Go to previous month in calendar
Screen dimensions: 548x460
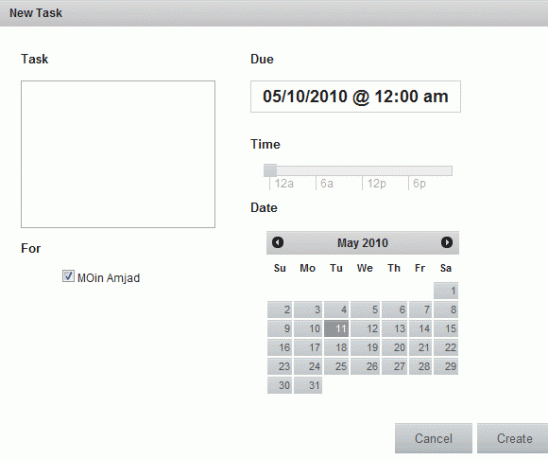(x=278, y=242)
